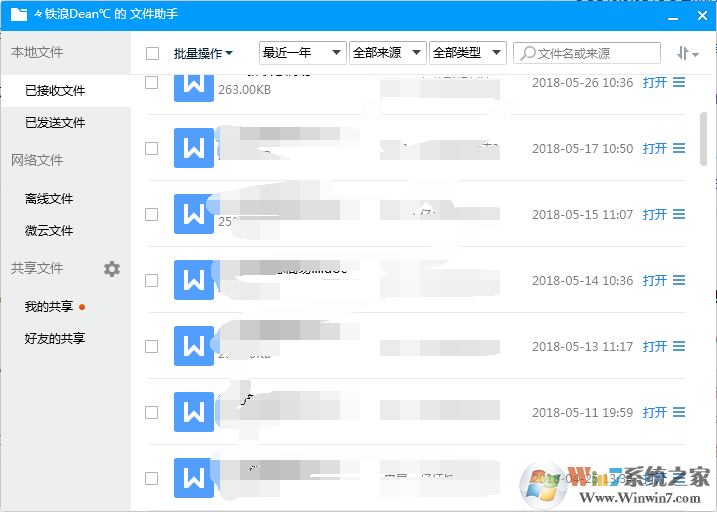Expand the 批量操作 batch operations dropdown
The width and height of the screenshot is (717, 512).
[203, 53]
